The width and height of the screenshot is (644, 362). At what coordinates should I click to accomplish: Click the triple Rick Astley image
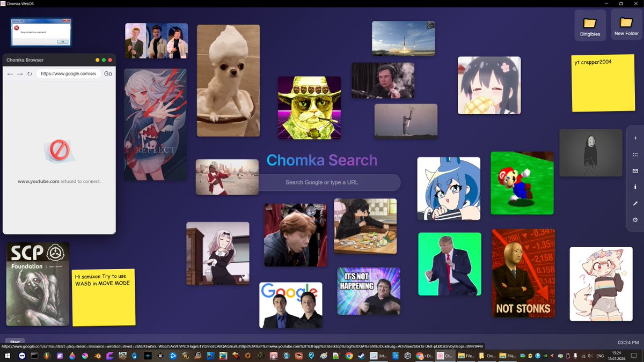click(157, 41)
